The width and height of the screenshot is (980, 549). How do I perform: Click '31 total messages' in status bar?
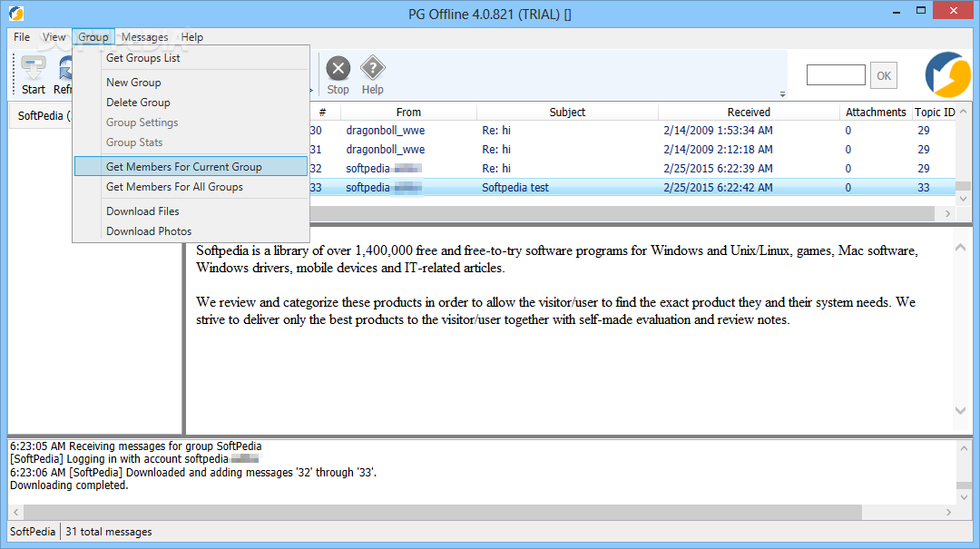point(109,532)
